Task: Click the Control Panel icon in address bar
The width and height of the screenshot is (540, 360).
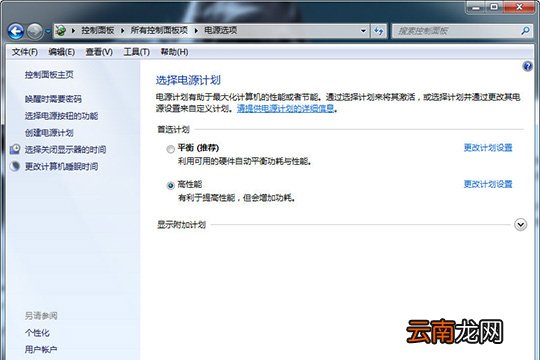Action: (x=61, y=31)
